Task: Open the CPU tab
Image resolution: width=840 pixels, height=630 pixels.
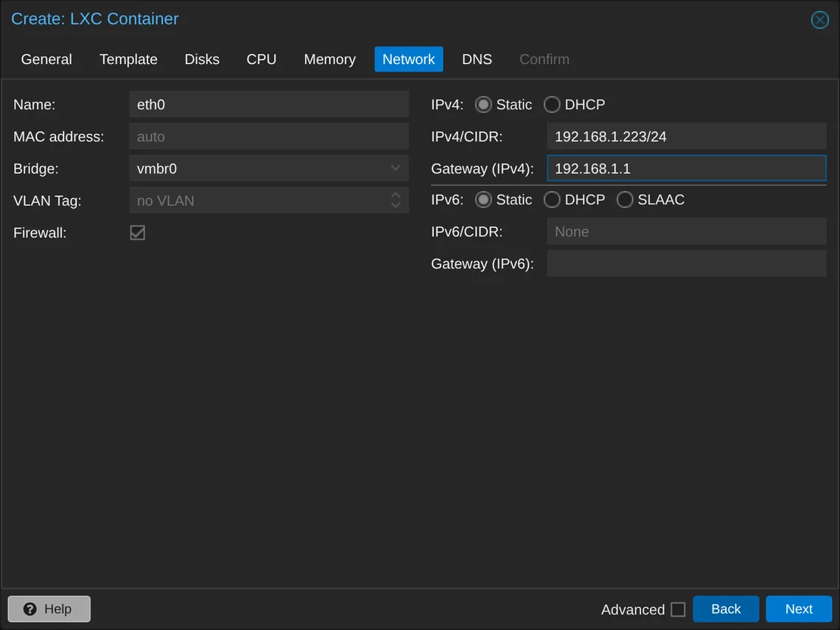Action: pos(262,59)
